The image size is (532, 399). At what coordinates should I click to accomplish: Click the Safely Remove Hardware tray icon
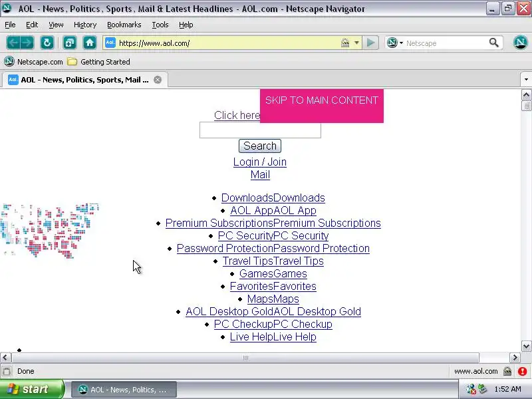[x=482, y=389]
